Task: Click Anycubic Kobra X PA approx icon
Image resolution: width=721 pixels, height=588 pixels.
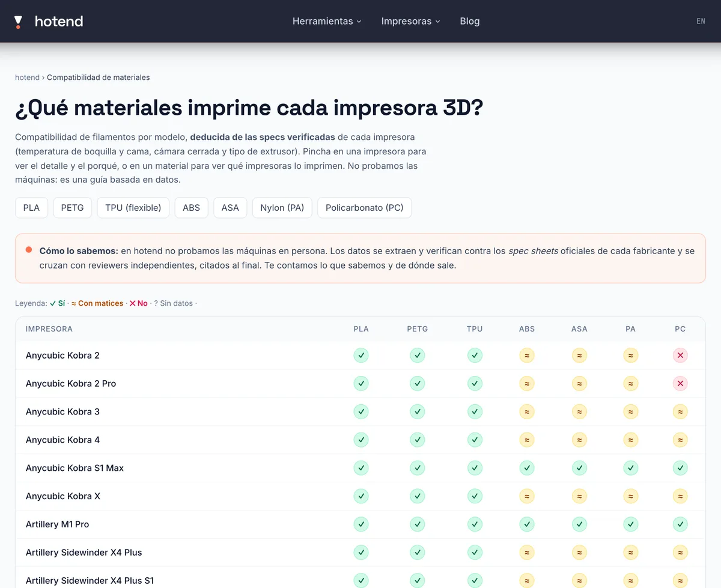Action: (630, 497)
